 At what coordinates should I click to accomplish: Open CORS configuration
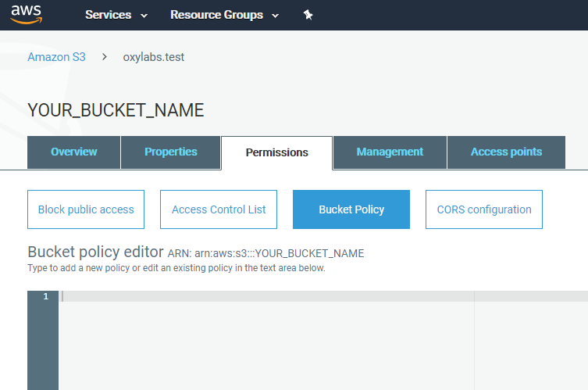[483, 209]
